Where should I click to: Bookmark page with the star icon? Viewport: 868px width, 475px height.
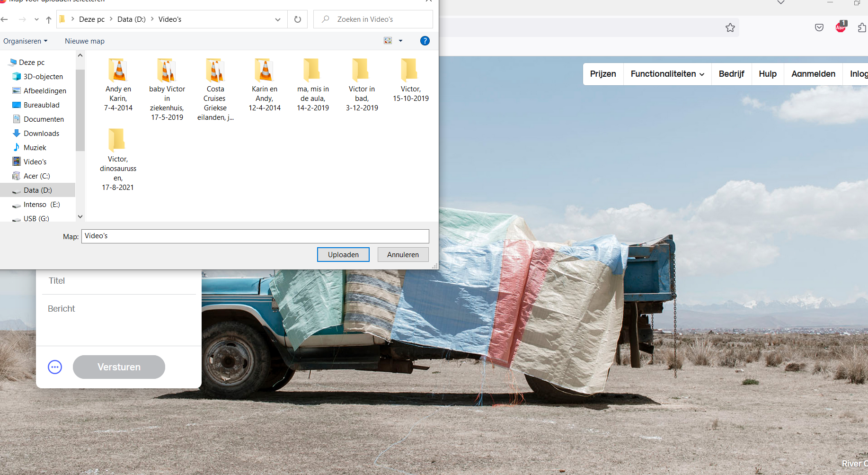[x=730, y=27]
